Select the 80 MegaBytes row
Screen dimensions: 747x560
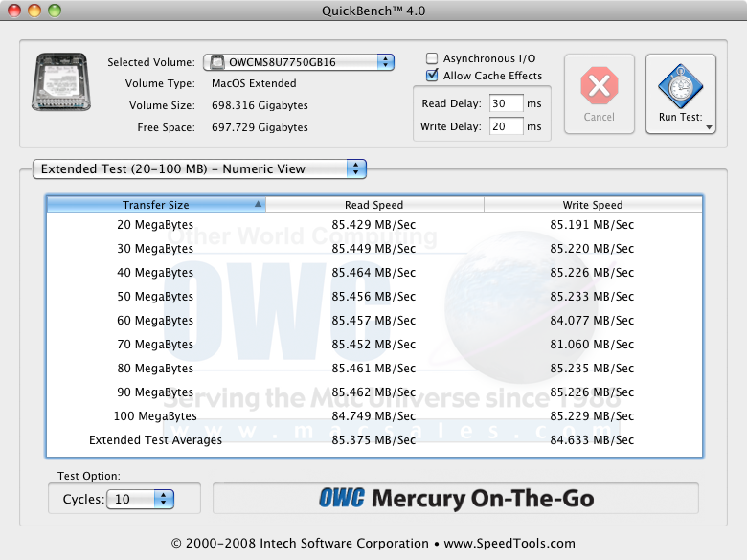tap(373, 369)
